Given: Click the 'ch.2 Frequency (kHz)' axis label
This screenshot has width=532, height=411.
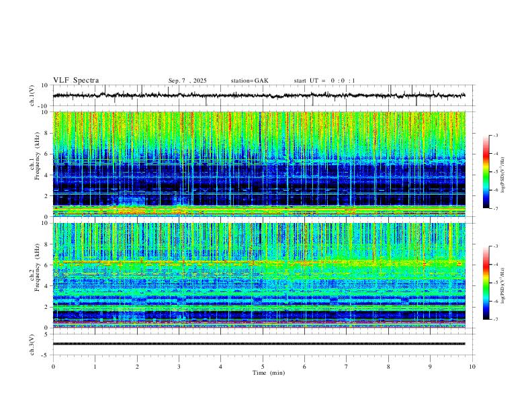Looking at the screenshot, I should coord(35,267).
